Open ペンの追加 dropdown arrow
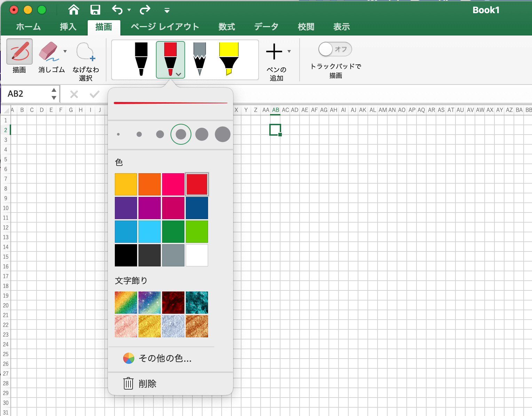Image resolution: width=532 pixels, height=416 pixels. 289,51
